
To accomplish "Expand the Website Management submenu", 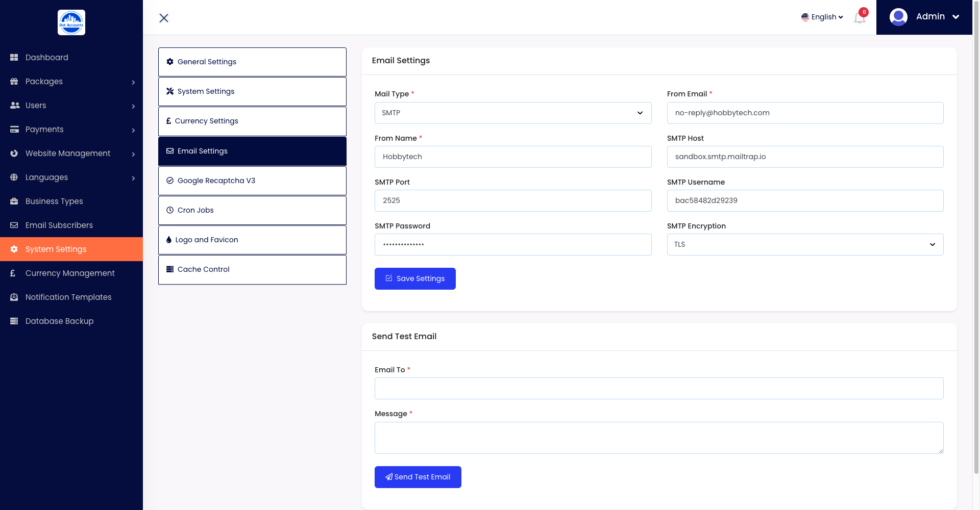I will click(71, 154).
